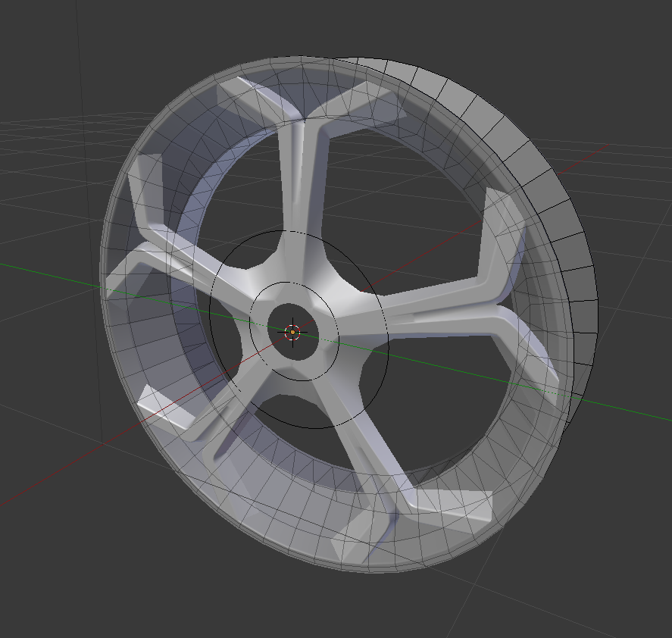The width and height of the screenshot is (672, 638).
Task: Select the spoke extending to the right
Action: pyautogui.click(x=432, y=299)
